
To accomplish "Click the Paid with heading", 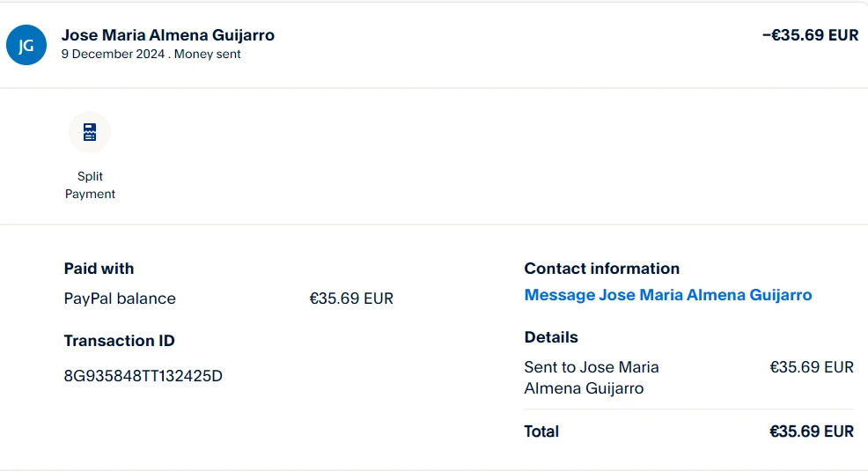I will [x=99, y=269].
